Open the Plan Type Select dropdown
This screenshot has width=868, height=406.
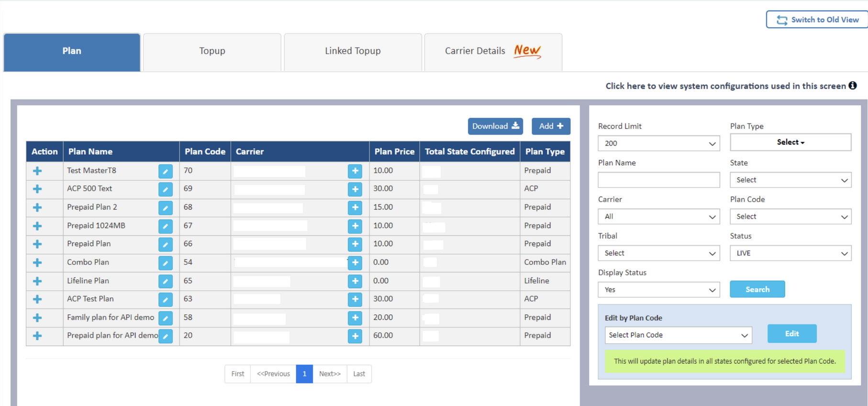[790, 142]
